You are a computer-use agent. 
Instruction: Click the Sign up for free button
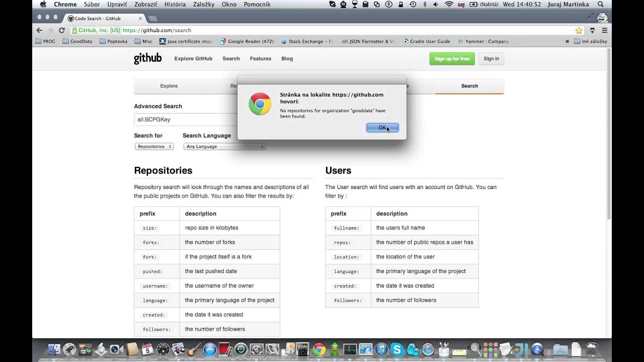tap(452, 59)
